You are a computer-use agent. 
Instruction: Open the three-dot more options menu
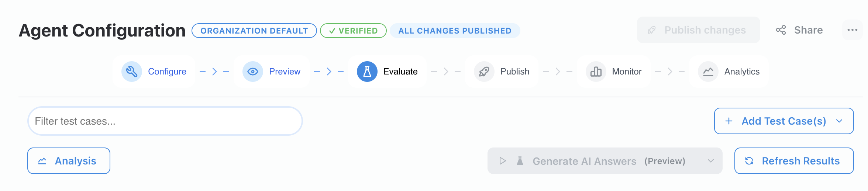(852, 30)
